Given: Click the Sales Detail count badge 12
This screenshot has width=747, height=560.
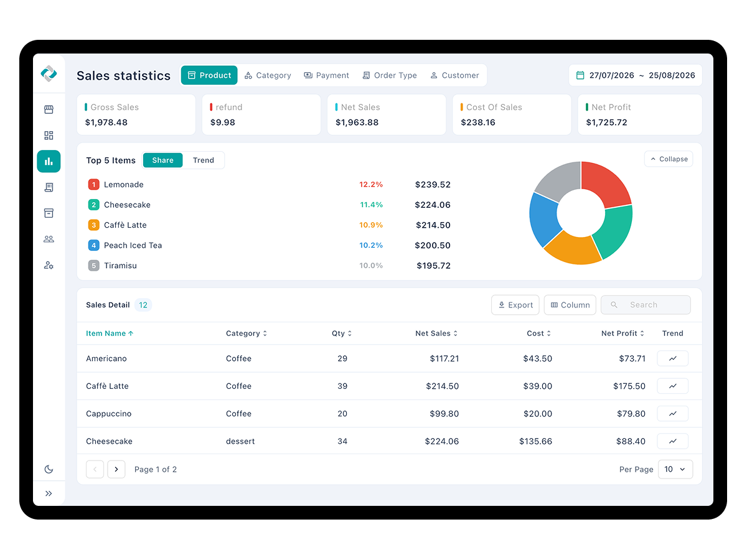Looking at the screenshot, I should click(x=143, y=305).
